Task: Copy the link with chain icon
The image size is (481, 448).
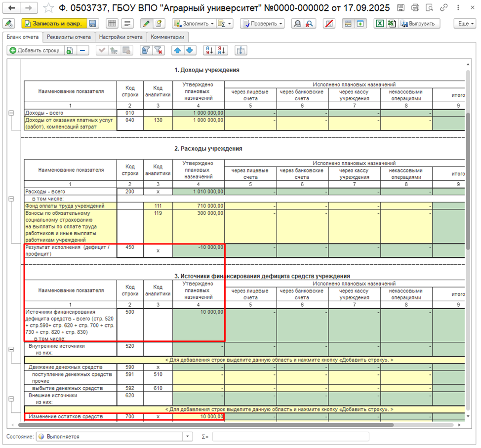Action: 443,8
